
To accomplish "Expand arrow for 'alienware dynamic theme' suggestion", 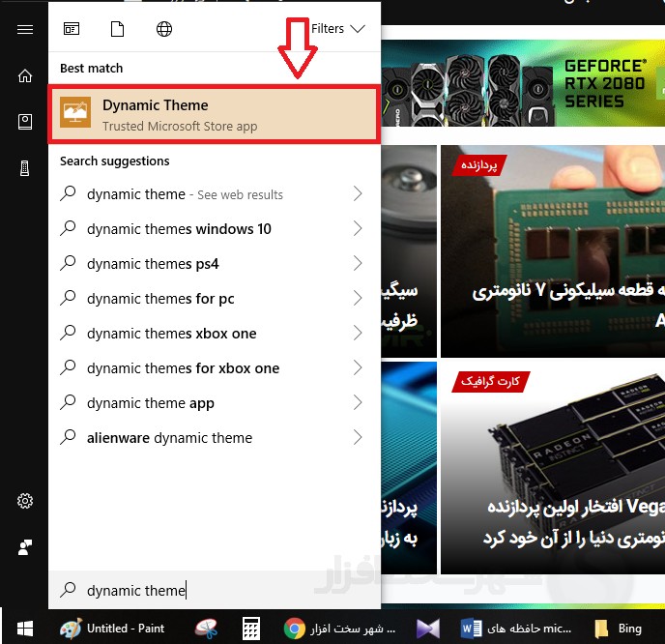I will point(358,438).
